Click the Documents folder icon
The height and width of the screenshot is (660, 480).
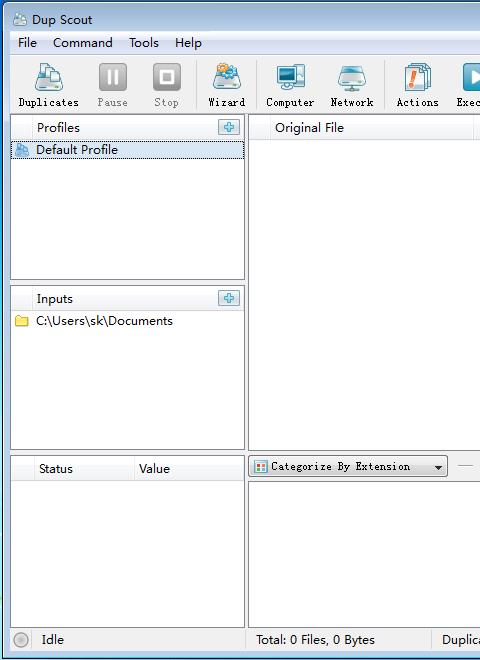coord(21,321)
